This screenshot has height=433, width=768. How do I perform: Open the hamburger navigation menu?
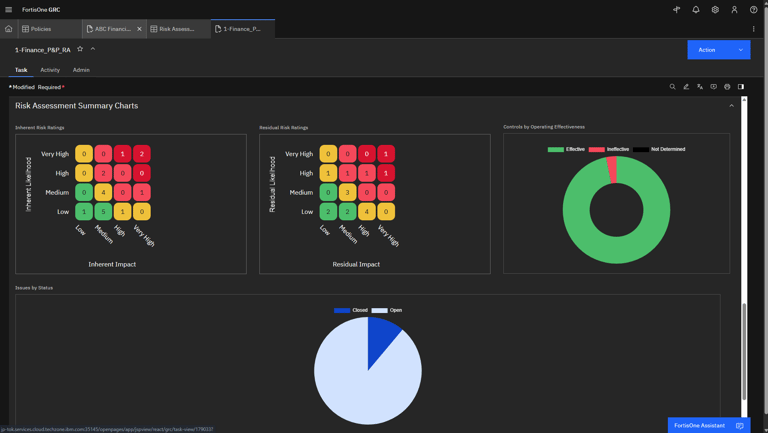click(8, 9)
